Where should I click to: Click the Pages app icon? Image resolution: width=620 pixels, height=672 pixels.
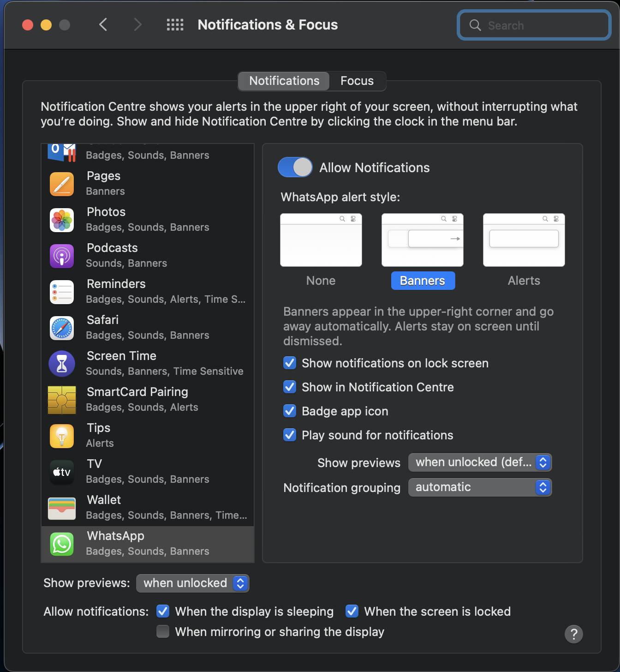point(62,184)
